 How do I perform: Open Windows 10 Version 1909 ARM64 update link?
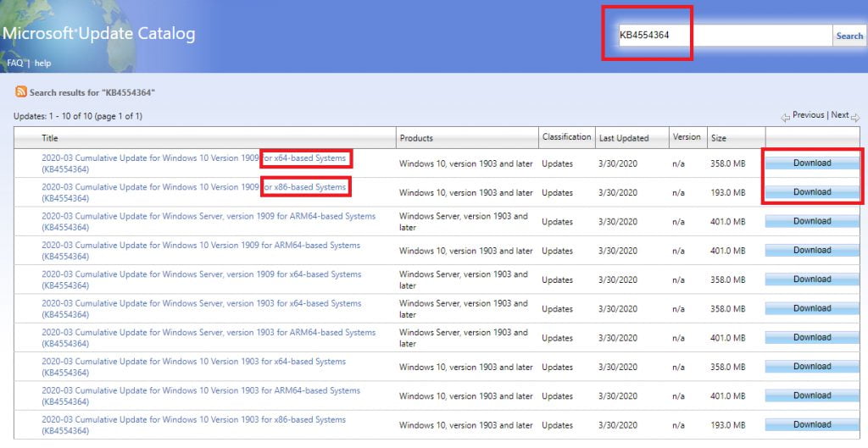[x=201, y=251]
